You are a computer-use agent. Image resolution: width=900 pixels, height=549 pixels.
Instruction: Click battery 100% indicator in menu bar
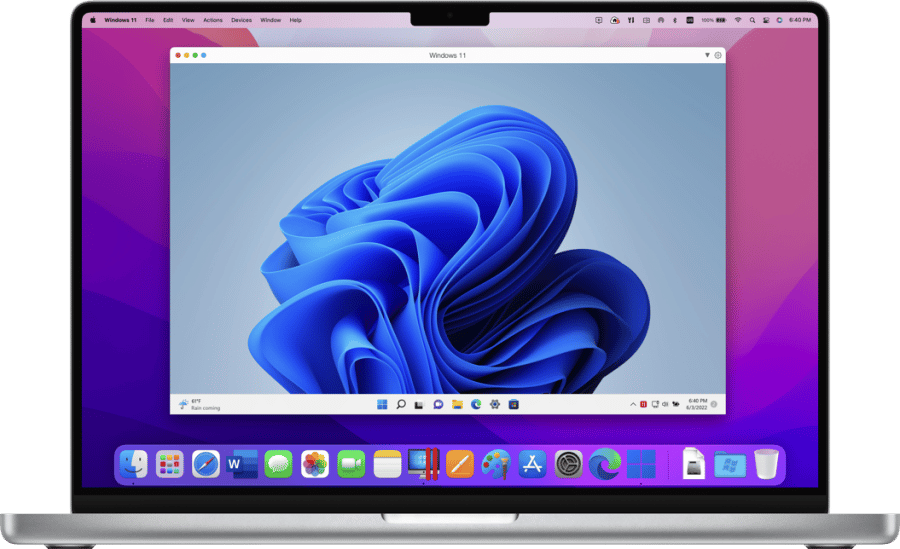pos(713,20)
